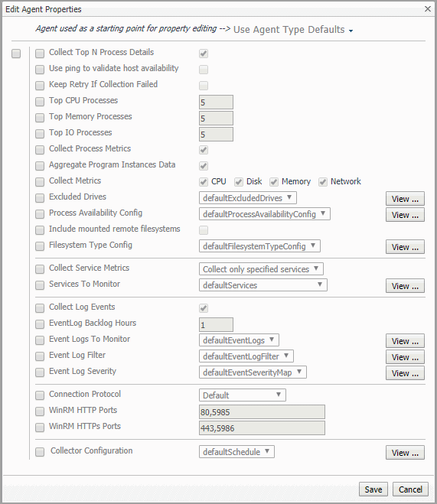Enable the Top CPU Processes override checkbox

[40, 102]
